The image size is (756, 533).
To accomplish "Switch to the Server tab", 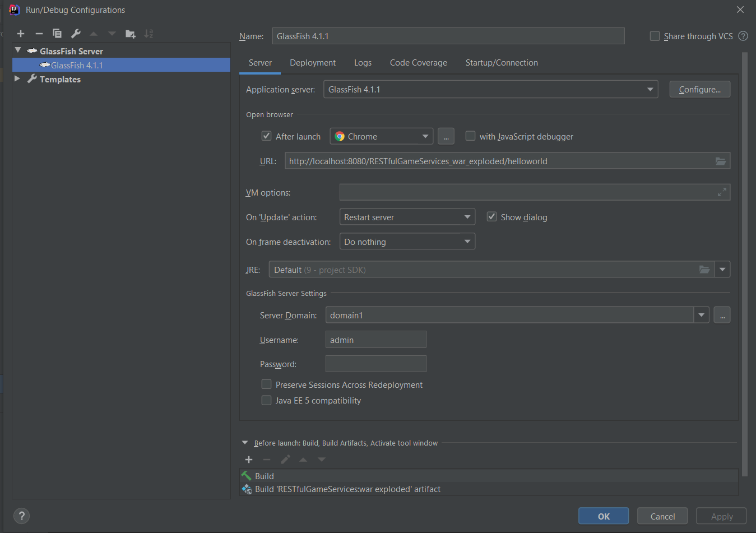I will click(x=260, y=63).
